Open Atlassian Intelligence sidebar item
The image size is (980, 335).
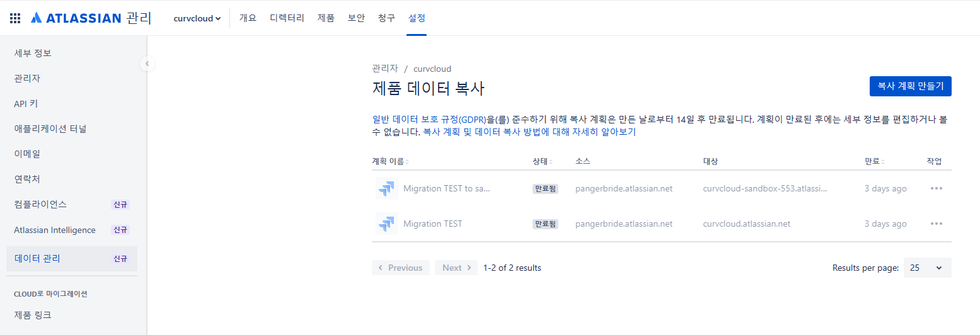(72, 230)
